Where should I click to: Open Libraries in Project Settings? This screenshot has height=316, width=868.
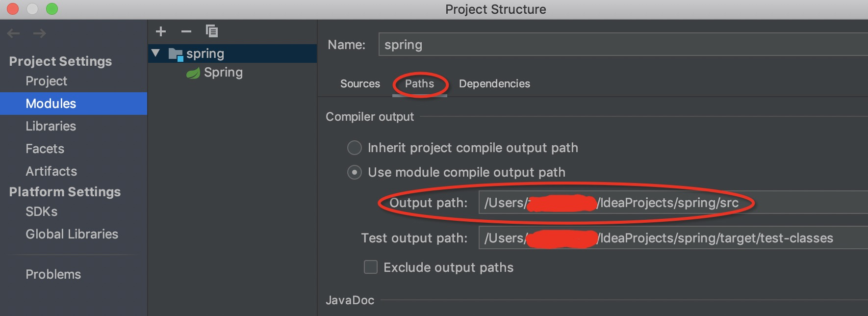(51, 126)
